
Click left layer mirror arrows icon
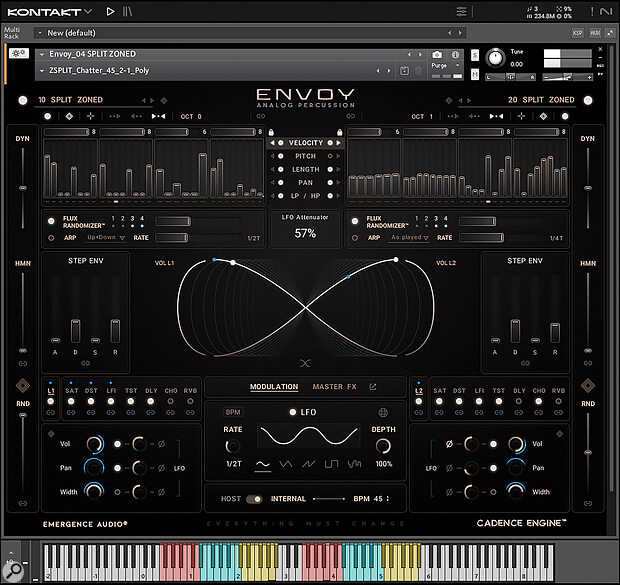click(158, 116)
